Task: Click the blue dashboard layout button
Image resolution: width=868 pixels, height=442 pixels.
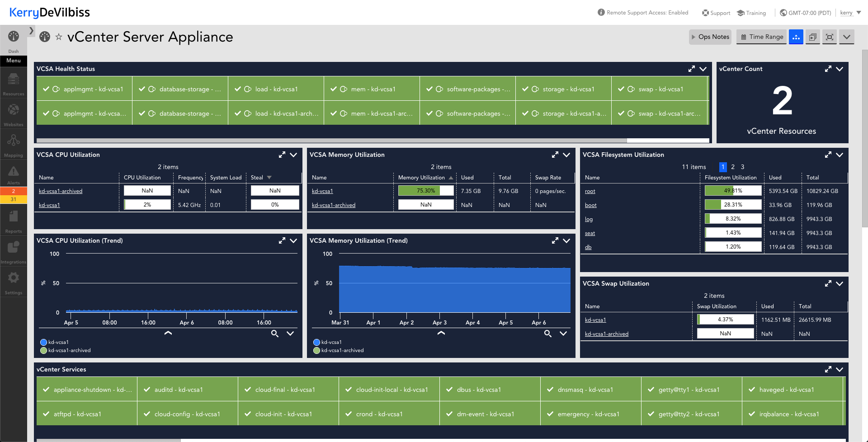Action: point(796,37)
